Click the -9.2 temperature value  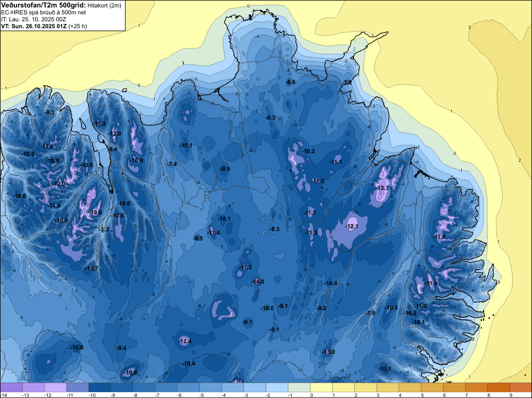[x=321, y=308]
